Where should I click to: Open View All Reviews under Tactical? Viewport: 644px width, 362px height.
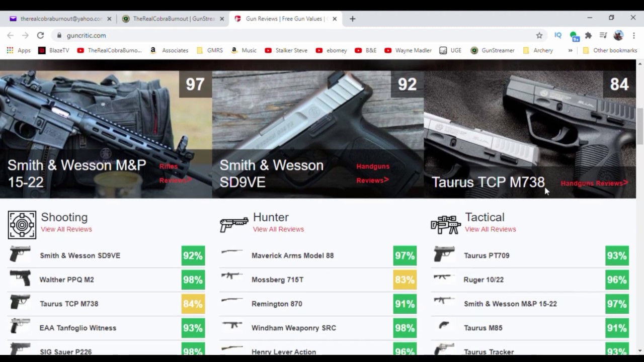coord(490,229)
